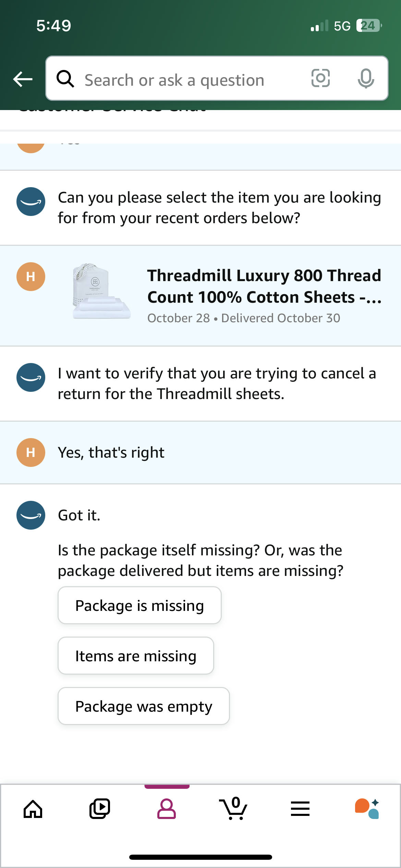
Task: Go to the Home tab
Action: click(x=33, y=809)
